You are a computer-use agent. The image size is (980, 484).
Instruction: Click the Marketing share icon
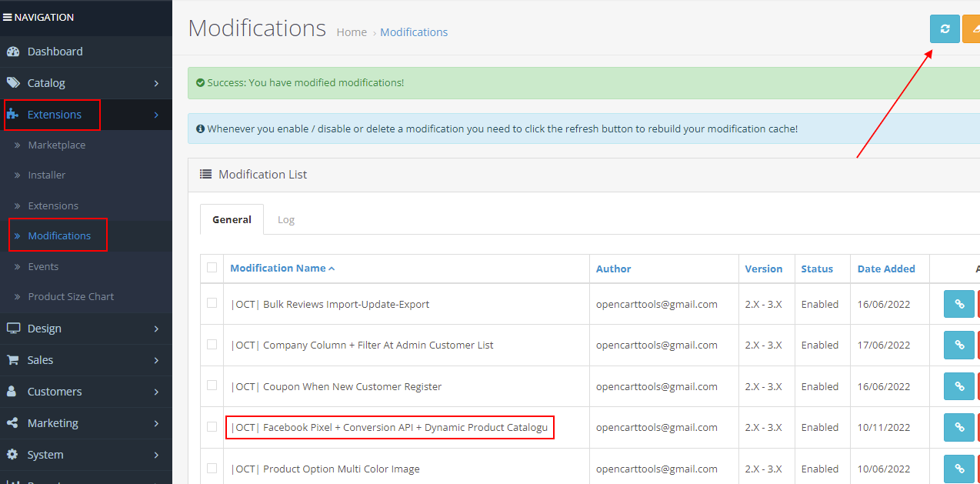click(x=12, y=423)
